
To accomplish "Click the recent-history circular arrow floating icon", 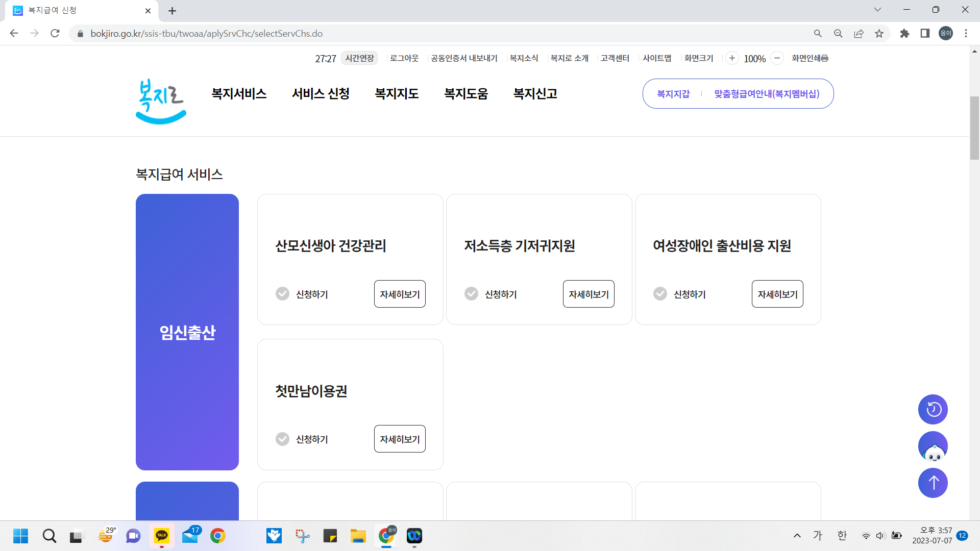I will tap(933, 409).
